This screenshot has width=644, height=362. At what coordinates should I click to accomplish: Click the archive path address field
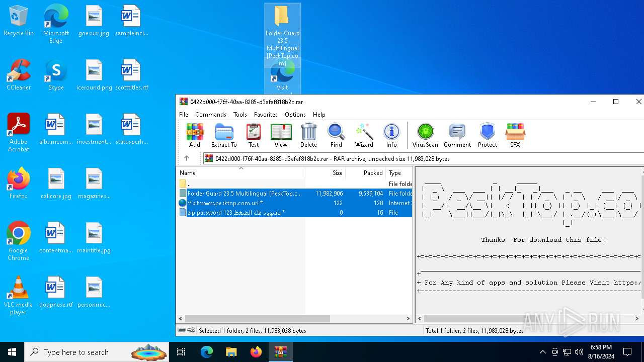pyautogui.click(x=423, y=158)
